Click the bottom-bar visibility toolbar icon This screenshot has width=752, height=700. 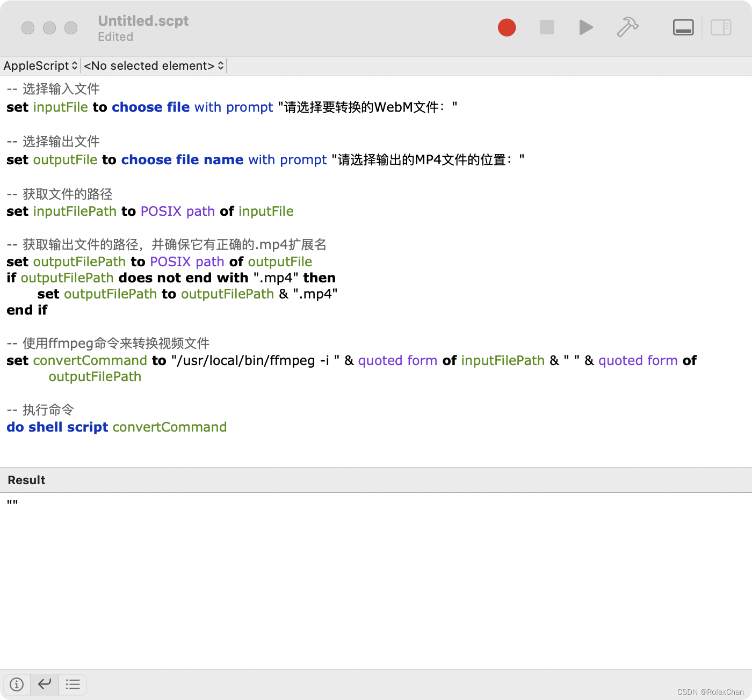click(682, 27)
